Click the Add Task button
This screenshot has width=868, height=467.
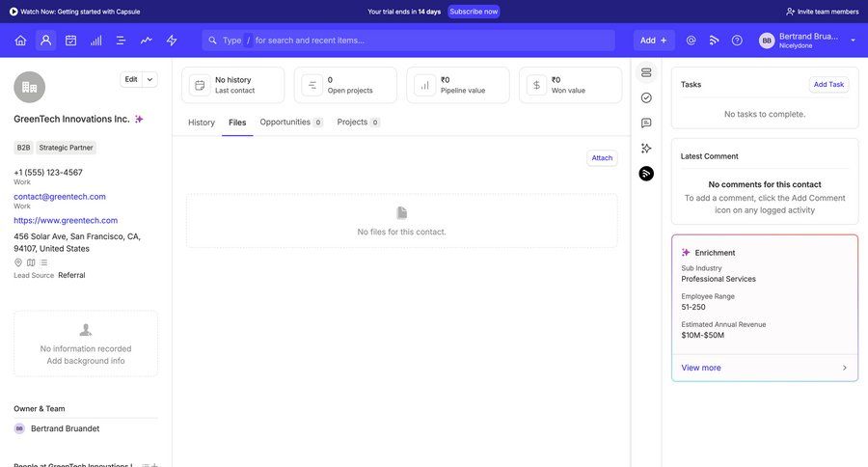828,85
